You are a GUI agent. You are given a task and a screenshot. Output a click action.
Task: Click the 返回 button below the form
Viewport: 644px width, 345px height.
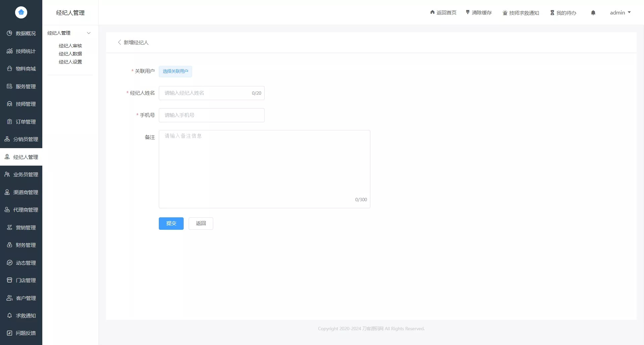tap(201, 223)
